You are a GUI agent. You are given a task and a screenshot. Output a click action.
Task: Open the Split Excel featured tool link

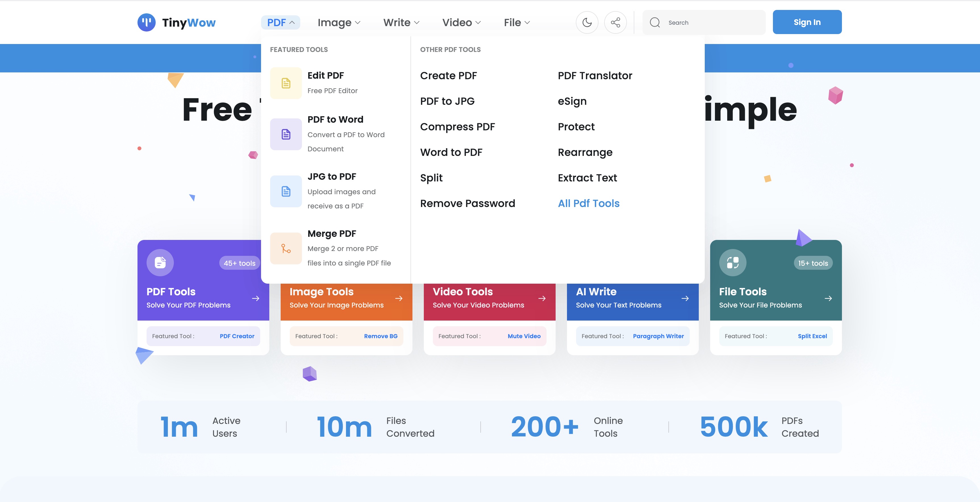(x=812, y=336)
